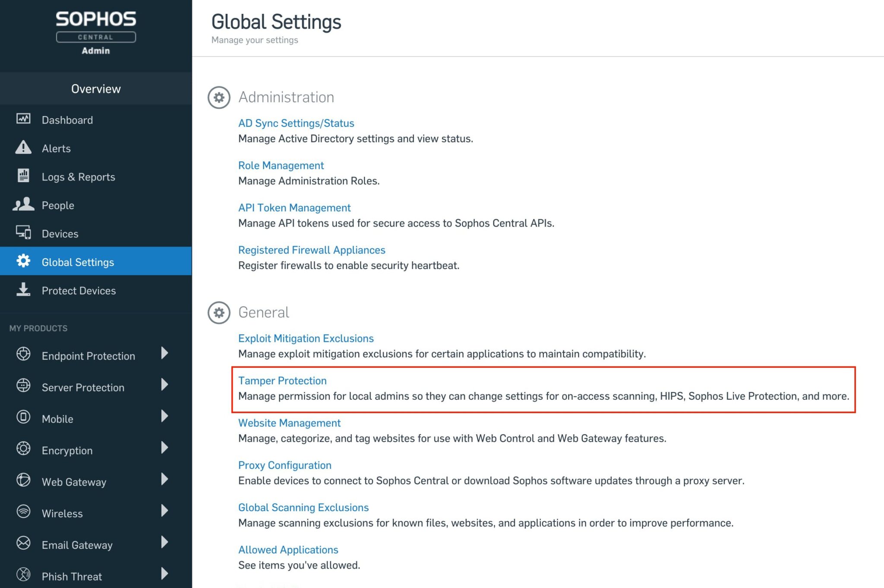Expand the Wireless section chevron
884x588 pixels.
(164, 511)
